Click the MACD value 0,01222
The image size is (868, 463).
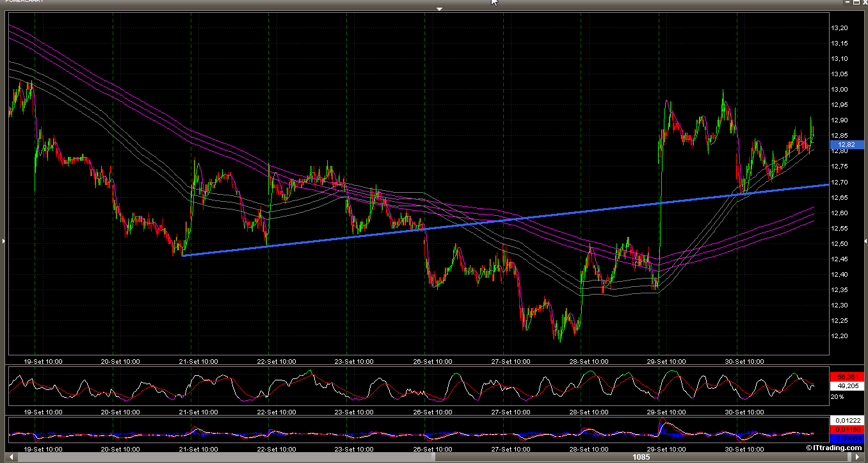(x=846, y=420)
